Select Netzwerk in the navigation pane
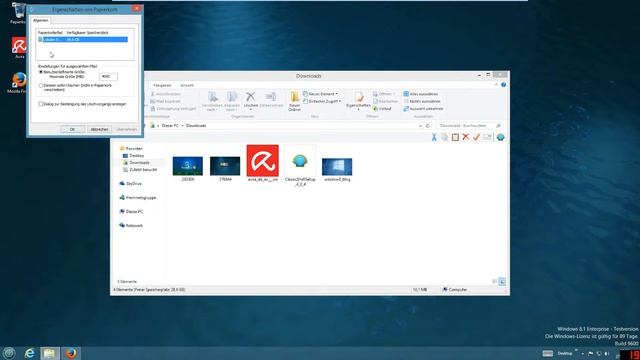Screen dimensions: 640x360 click(131, 225)
